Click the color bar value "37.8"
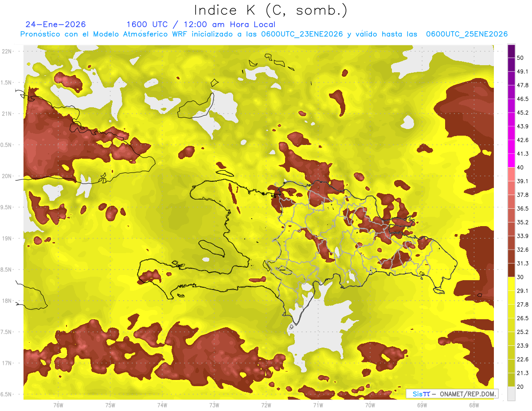 523,195
